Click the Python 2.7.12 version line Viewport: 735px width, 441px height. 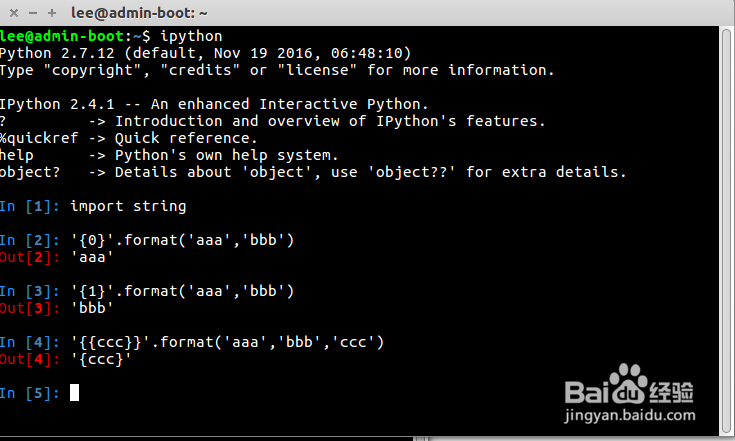click(x=205, y=53)
